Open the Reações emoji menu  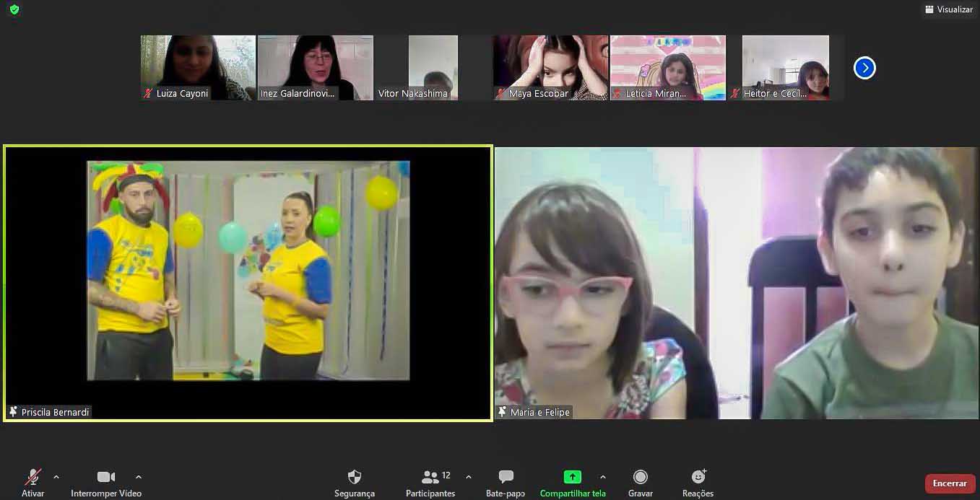click(x=698, y=483)
